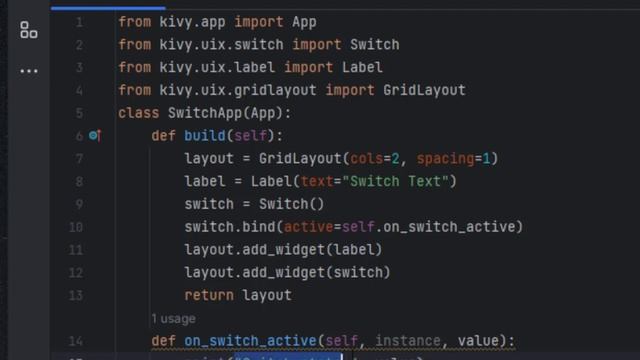Click 'Switch()' on line 9
640x360 pixels.
pyautogui.click(x=291, y=204)
